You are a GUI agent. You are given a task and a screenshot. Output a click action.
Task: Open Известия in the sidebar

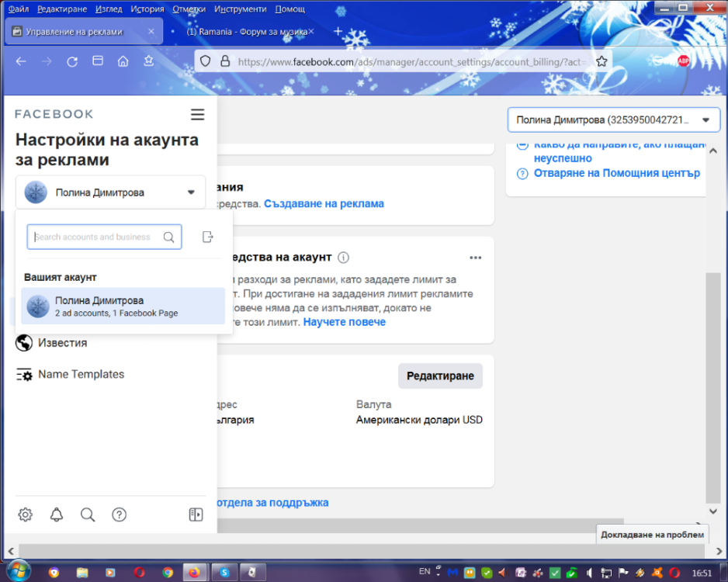click(63, 343)
